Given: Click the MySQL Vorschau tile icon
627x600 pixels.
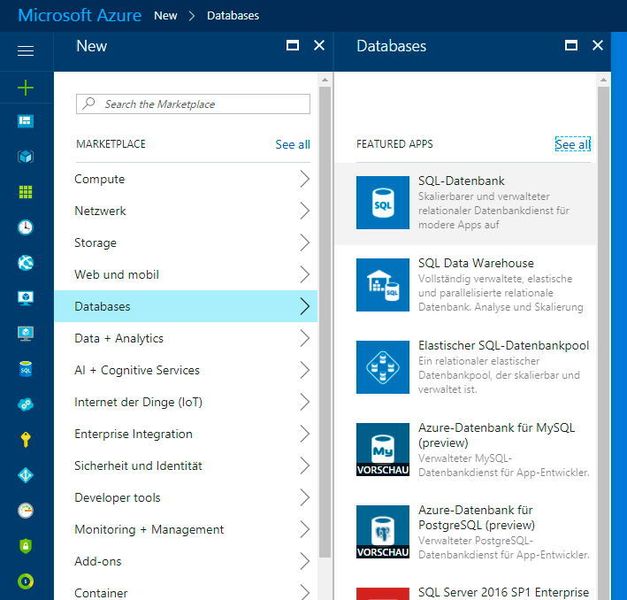Looking at the screenshot, I should [383, 450].
